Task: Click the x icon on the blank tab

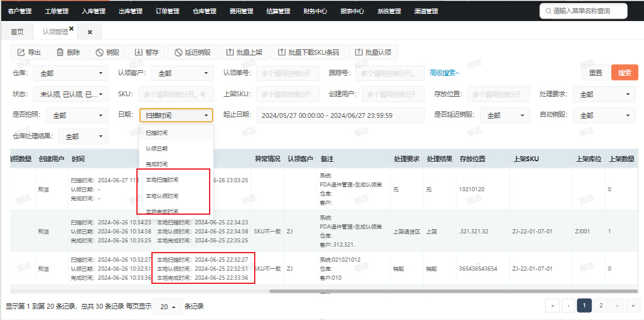Action: click(90, 32)
